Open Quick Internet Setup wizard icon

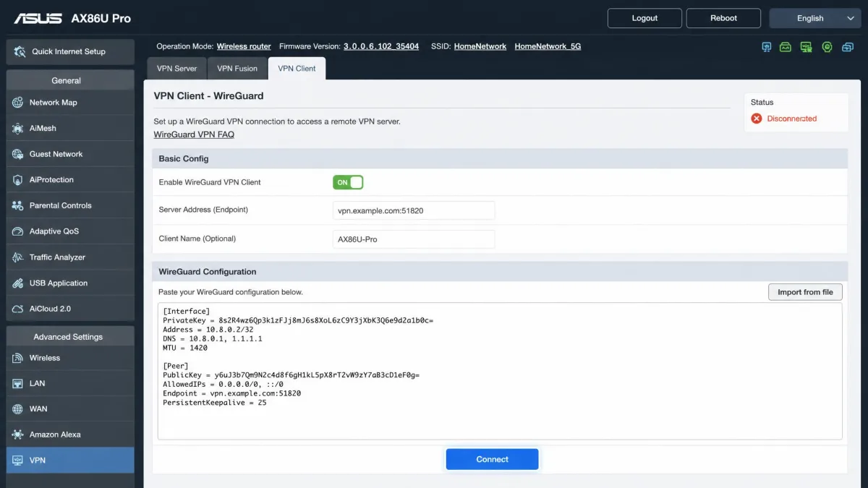pyautogui.click(x=20, y=51)
